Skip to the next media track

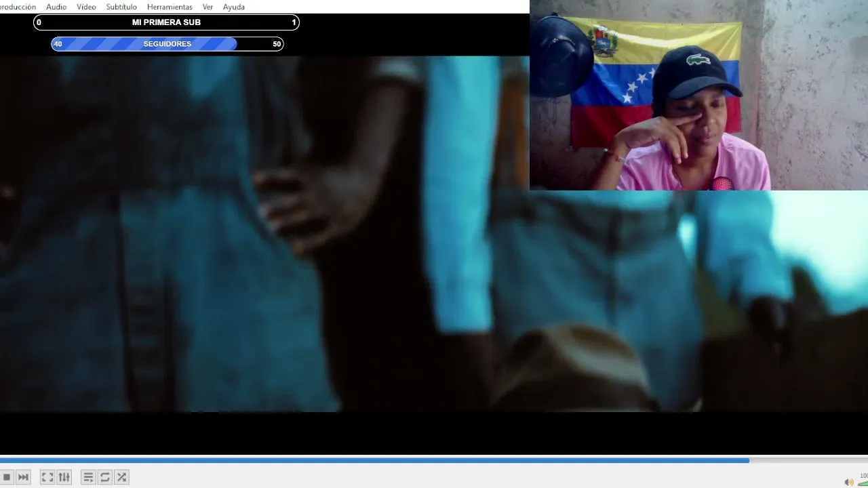(x=23, y=477)
